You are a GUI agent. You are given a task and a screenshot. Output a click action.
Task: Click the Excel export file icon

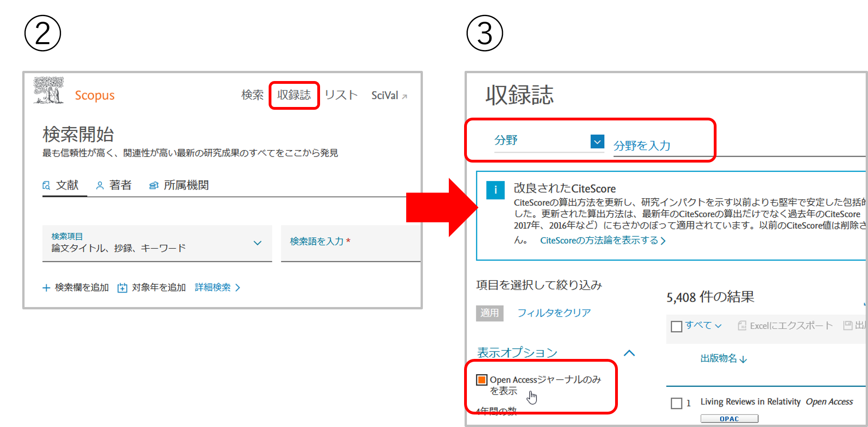click(x=742, y=326)
